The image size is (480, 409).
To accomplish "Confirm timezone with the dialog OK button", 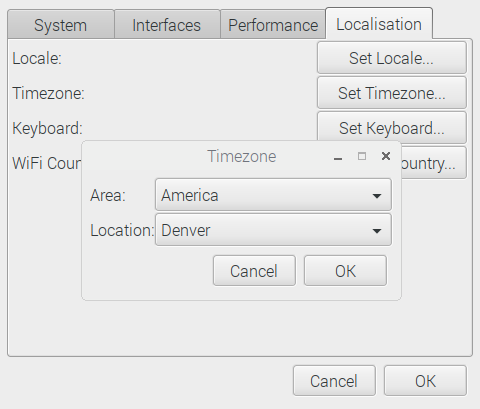I will 345,271.
